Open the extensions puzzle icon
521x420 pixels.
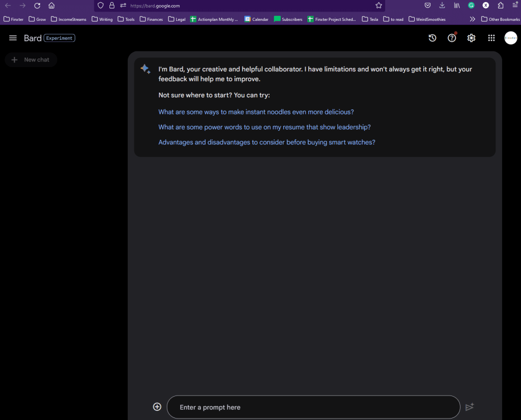[x=501, y=5]
